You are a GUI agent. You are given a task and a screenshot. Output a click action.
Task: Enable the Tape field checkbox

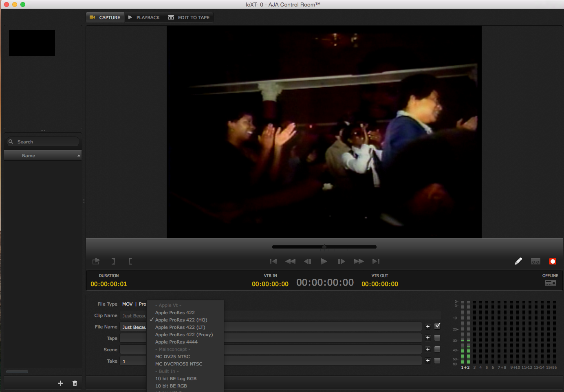point(437,338)
